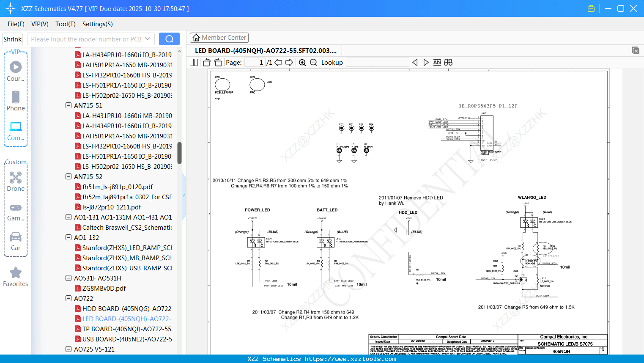
Task: Open the Drone category in sidebar
Action: point(16,181)
